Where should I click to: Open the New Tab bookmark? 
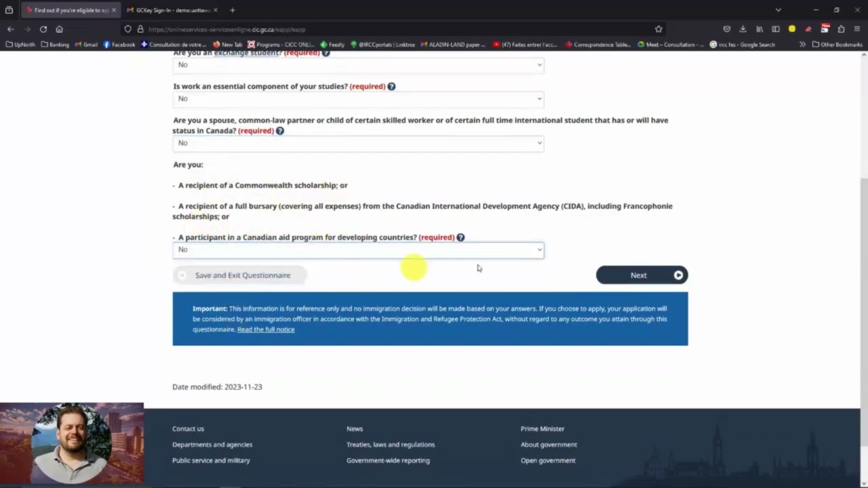[x=227, y=45]
